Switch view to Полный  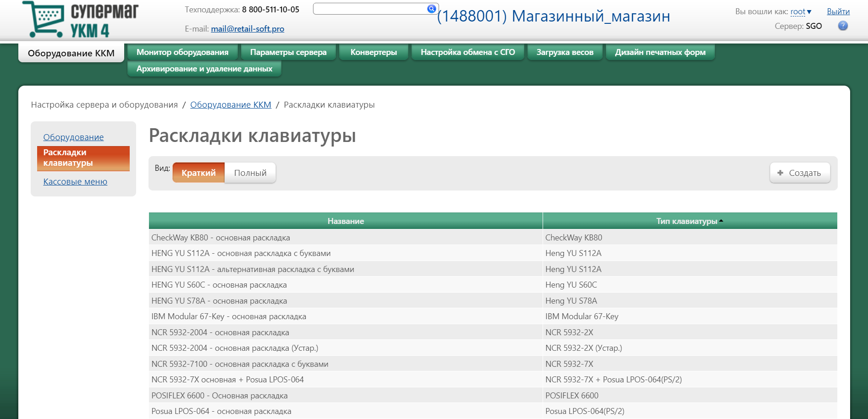pos(250,173)
